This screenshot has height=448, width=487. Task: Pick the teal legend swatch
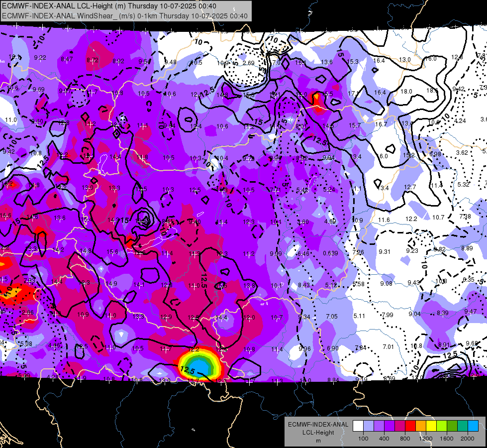pyautogui.click(x=463, y=426)
